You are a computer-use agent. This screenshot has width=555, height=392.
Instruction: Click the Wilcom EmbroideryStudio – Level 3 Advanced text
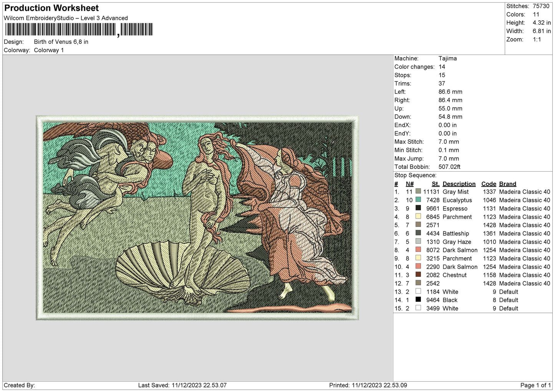[66, 18]
